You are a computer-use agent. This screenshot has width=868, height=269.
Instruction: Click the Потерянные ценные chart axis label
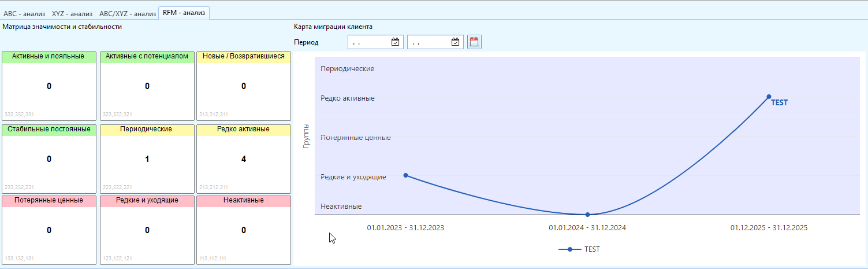tap(356, 138)
